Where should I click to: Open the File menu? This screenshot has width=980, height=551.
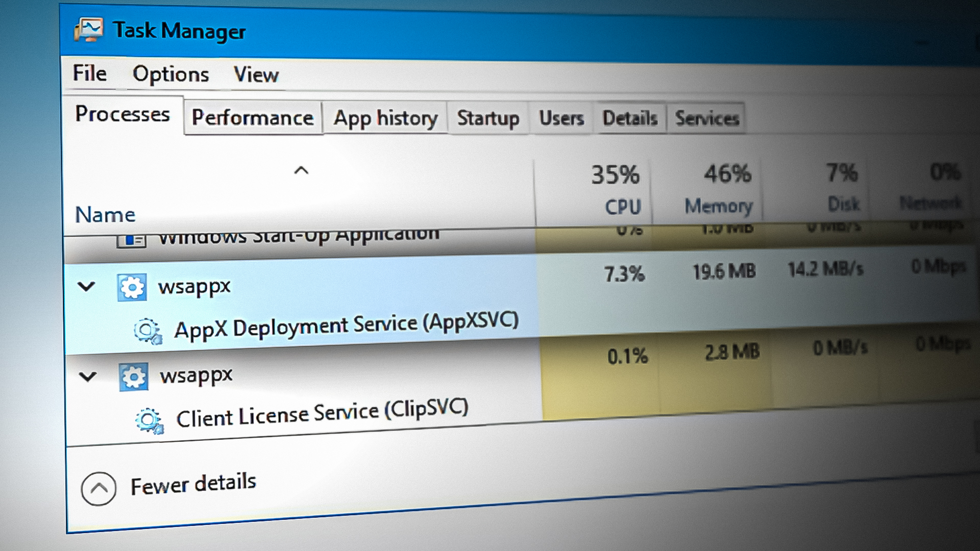pos(89,73)
